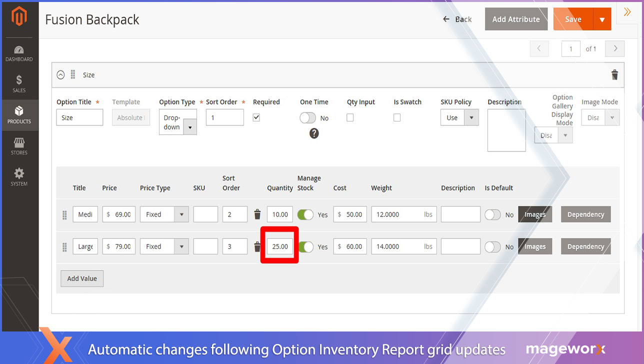Viewport: 644px width, 364px height.
Task: Open the Option Type dropdown
Action: [x=190, y=127]
